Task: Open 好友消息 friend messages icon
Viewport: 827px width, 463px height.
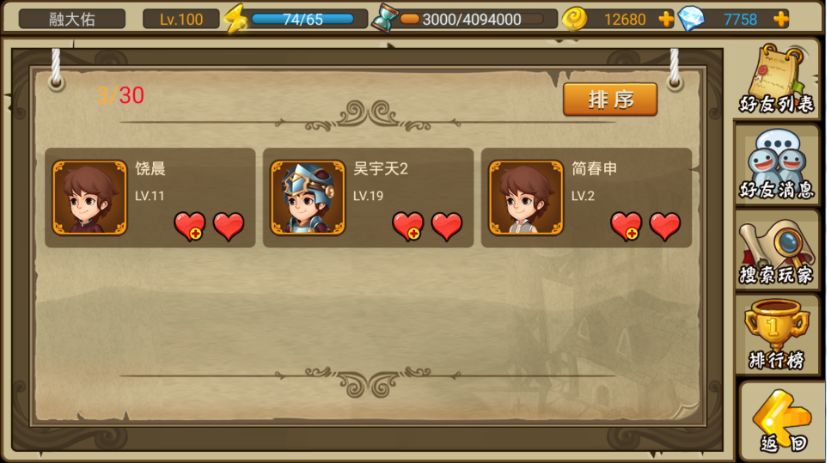Action: pyautogui.click(x=776, y=165)
